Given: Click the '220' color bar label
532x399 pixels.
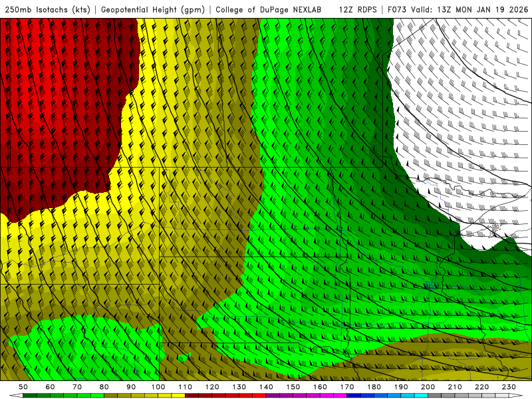Looking at the screenshot, I should [x=481, y=387].
